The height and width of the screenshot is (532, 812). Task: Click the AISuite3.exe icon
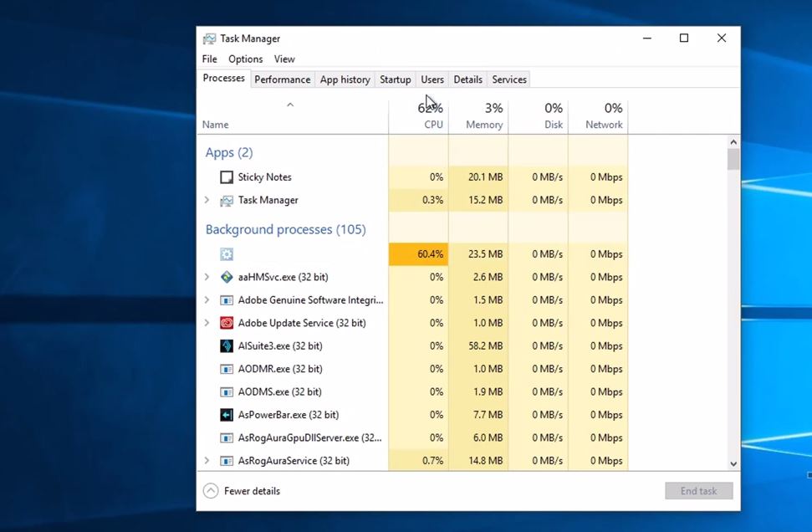click(227, 346)
